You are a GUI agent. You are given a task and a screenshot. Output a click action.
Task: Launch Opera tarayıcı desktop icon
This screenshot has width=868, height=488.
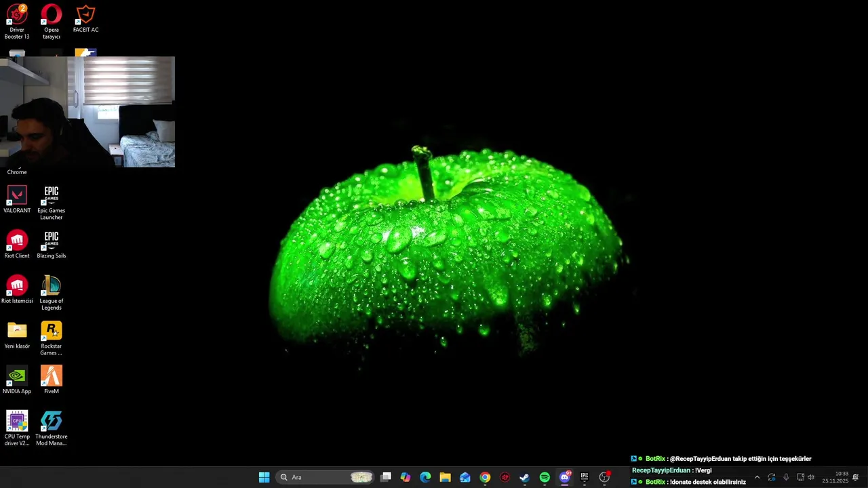[x=52, y=22]
